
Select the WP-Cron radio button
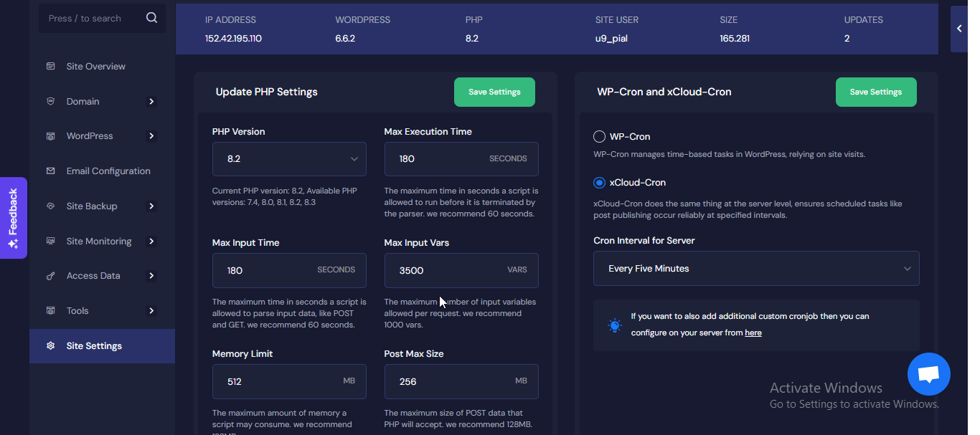point(598,136)
